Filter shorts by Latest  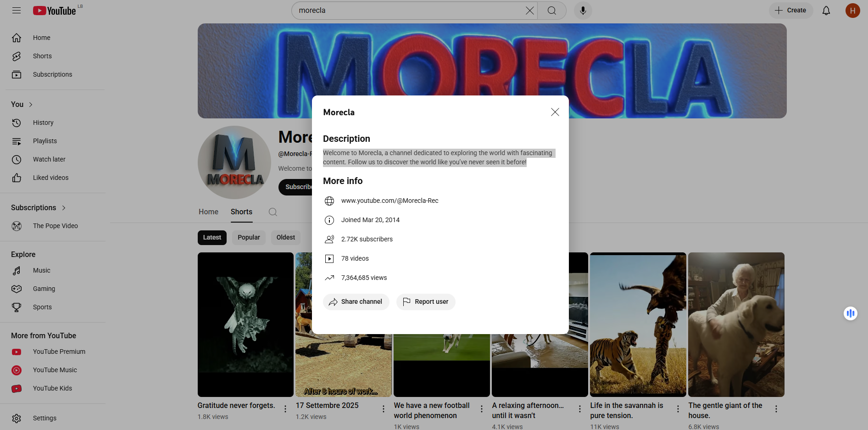click(x=212, y=237)
